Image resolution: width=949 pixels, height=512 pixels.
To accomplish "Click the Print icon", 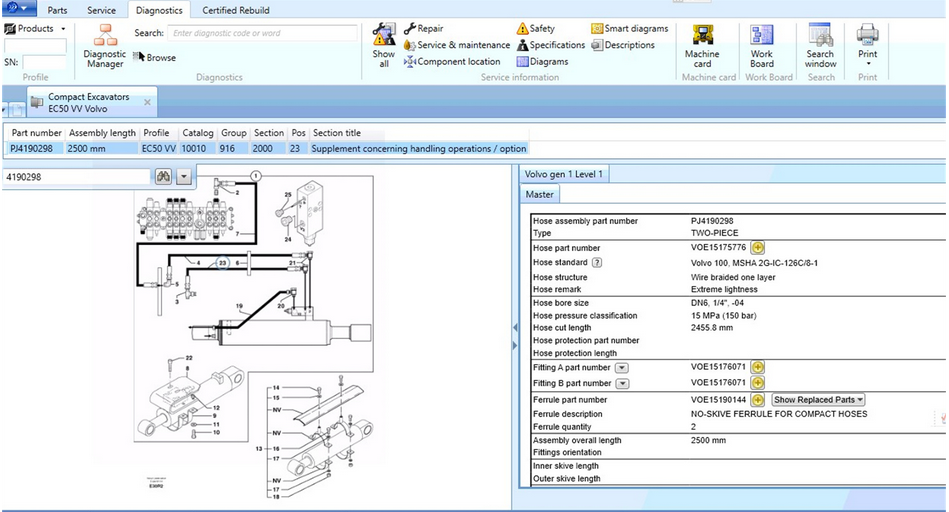I will point(867,36).
